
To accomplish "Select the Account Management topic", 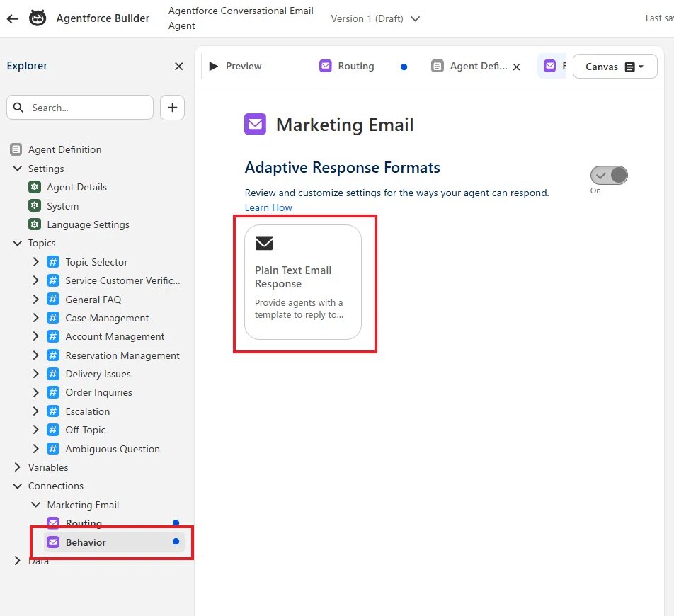I will [115, 336].
